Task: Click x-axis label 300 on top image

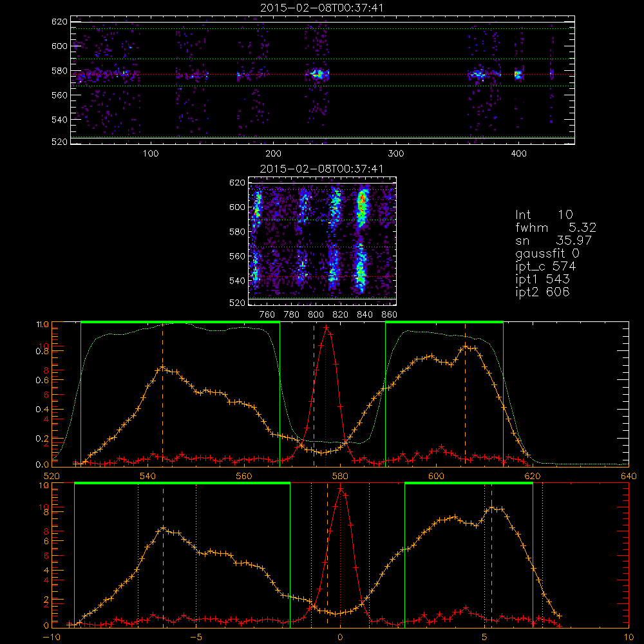Action: click(x=396, y=154)
